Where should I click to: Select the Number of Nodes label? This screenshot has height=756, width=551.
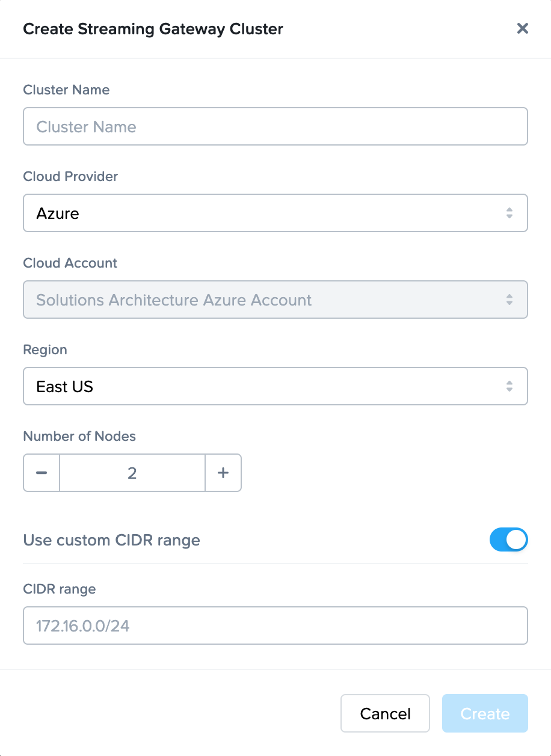pyautogui.click(x=79, y=436)
